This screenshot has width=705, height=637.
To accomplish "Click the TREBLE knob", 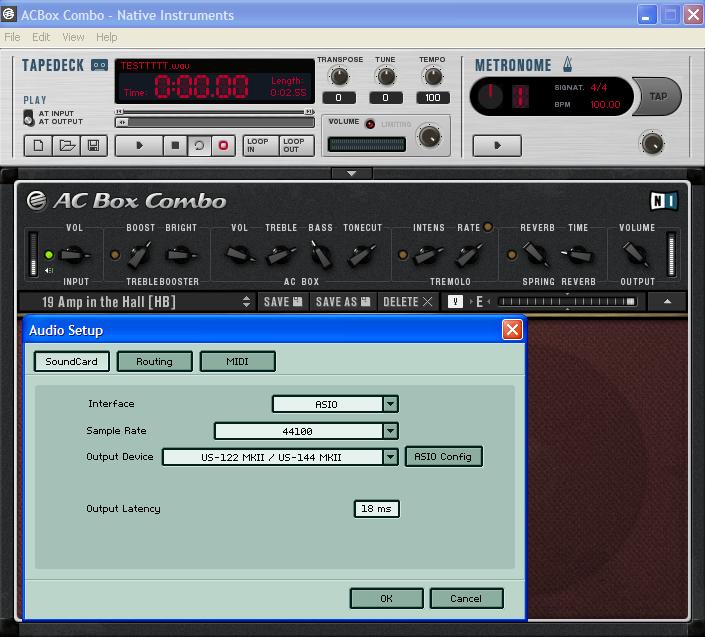I will click(x=280, y=255).
